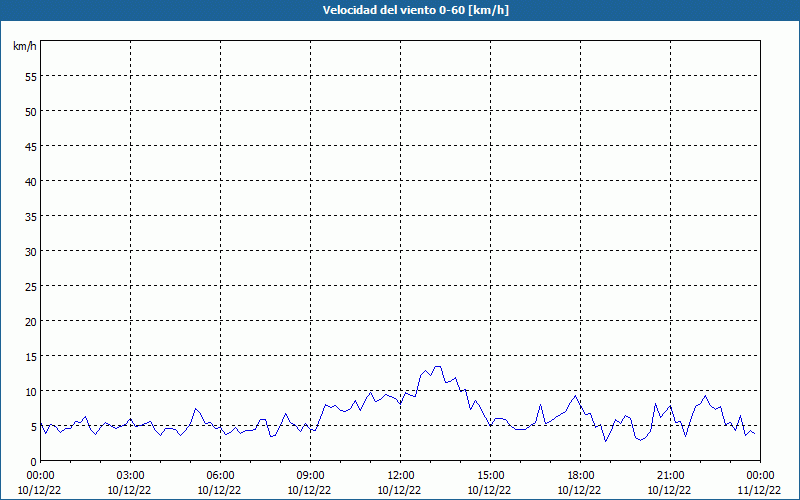Click the "10/12/22" date under 03:00

coord(129,490)
